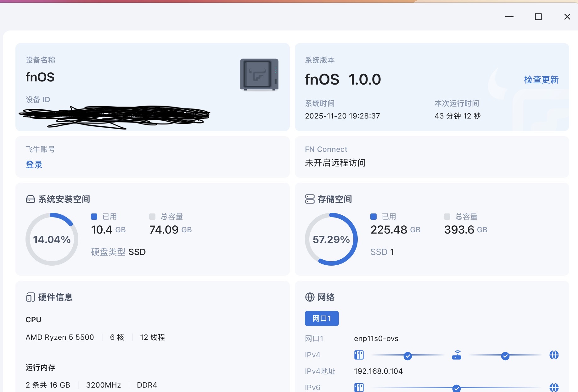Click the SSD 1 storage text
Screen dimensions: 578x392
tap(382, 252)
